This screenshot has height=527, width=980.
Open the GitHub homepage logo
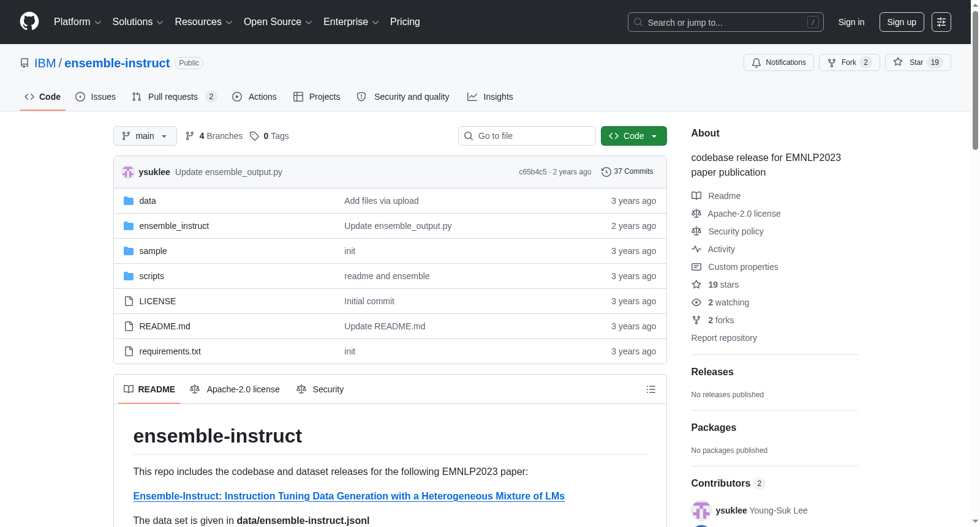(x=29, y=21)
